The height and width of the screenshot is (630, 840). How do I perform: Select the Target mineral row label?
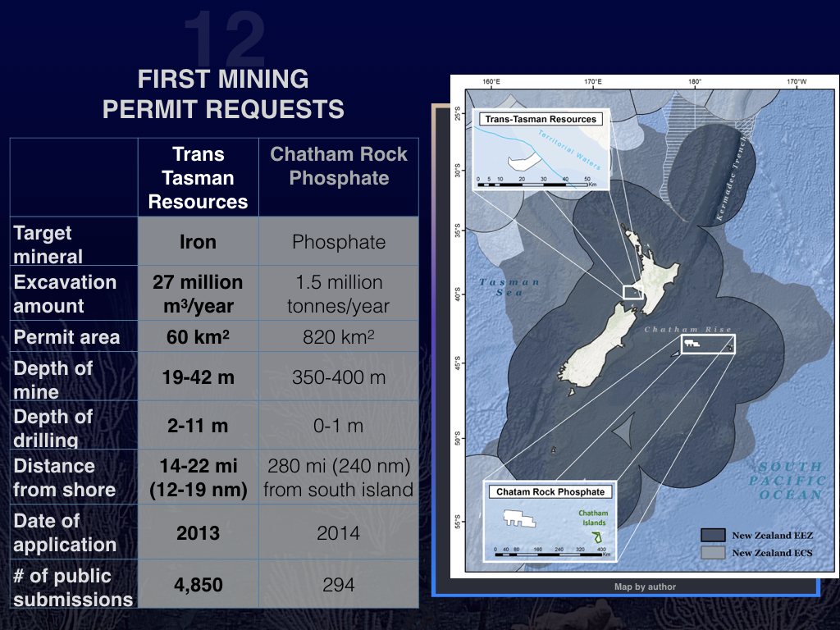[x=74, y=244]
